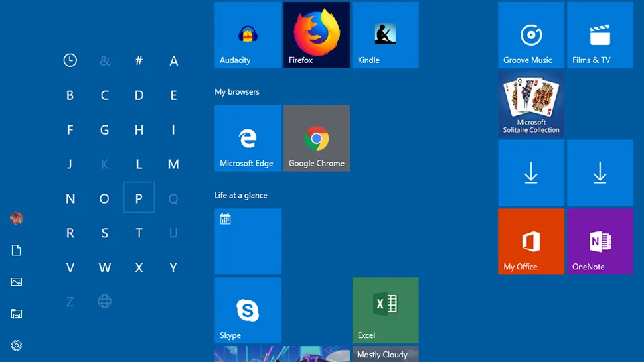This screenshot has height=362, width=644.
Task: Open the Audacity tile
Action: [x=248, y=35]
